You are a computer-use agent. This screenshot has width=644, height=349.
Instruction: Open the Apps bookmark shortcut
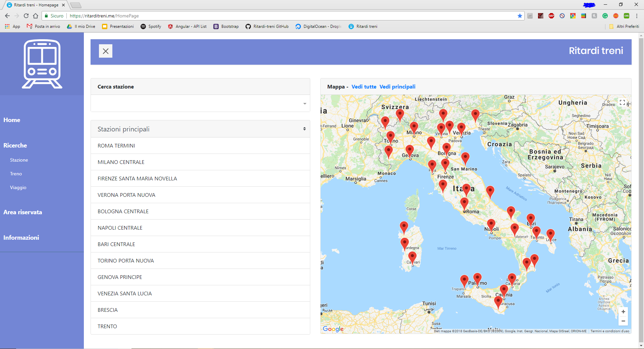pyautogui.click(x=12, y=26)
